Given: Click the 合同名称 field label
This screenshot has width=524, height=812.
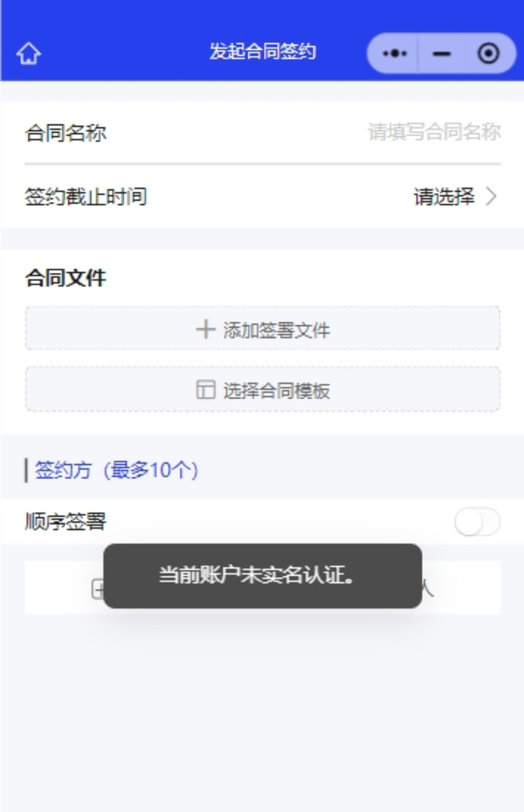Looking at the screenshot, I should pyautogui.click(x=66, y=133).
